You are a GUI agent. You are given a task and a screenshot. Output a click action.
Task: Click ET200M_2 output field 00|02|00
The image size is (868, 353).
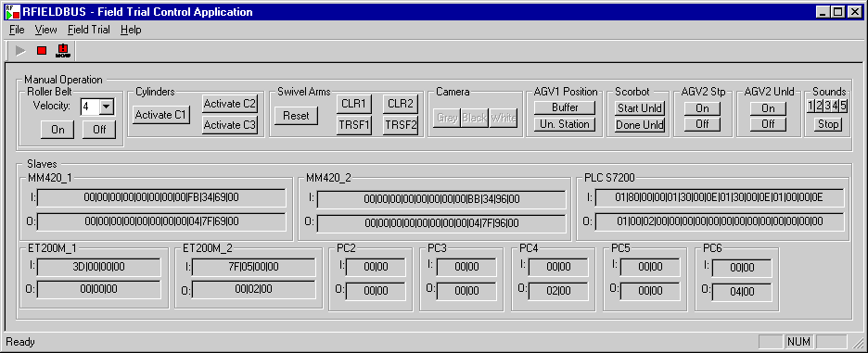pyautogui.click(x=253, y=289)
